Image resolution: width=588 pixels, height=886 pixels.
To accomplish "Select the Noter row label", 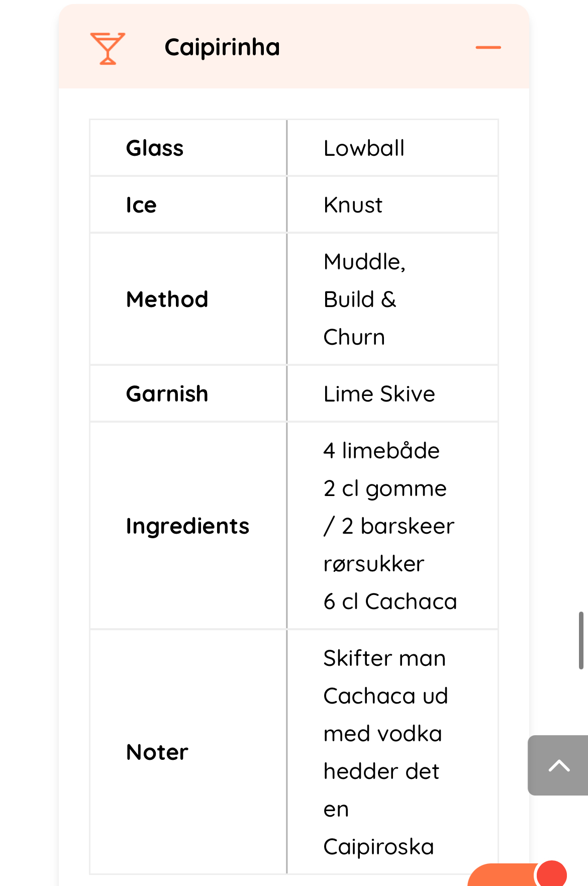I will [157, 752].
